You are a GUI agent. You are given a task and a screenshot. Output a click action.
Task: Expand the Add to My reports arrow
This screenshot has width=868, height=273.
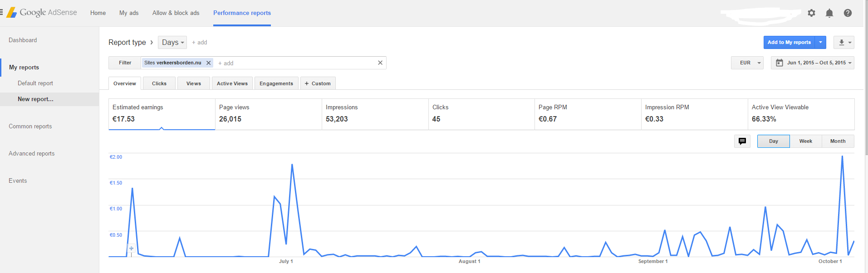(x=820, y=42)
